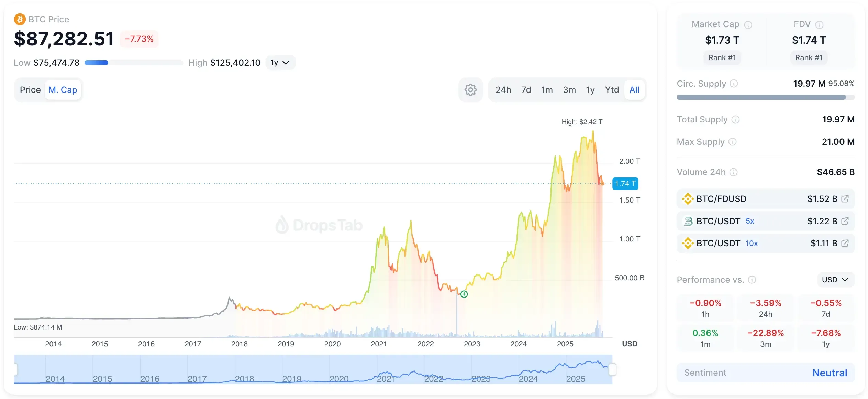The width and height of the screenshot is (868, 399).
Task: Expand the 1y low/high range dropdown
Action: tap(280, 63)
